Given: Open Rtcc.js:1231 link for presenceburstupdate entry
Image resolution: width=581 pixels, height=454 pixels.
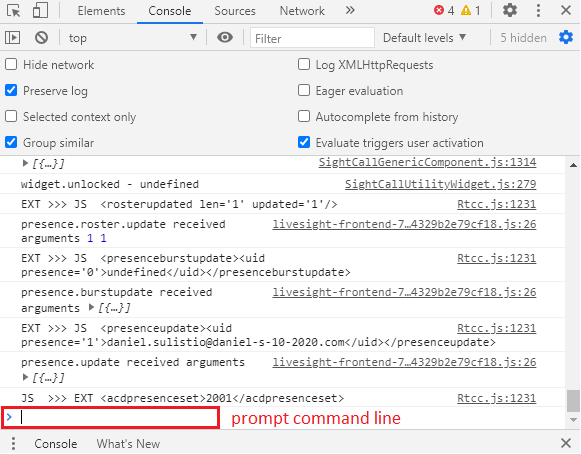Looking at the screenshot, I should pyautogui.click(x=497, y=258).
